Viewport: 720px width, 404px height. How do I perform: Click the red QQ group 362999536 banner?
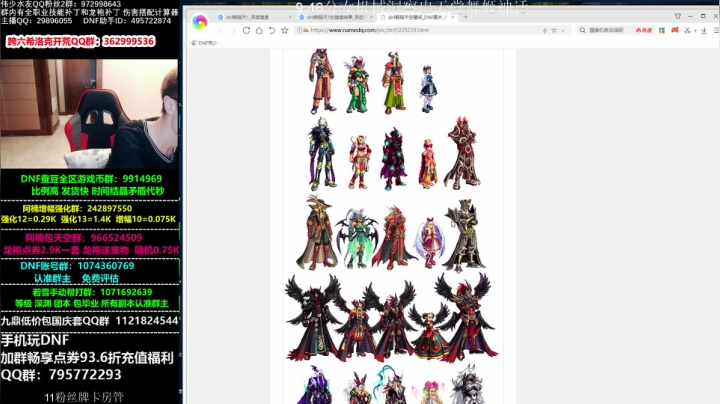[81, 41]
